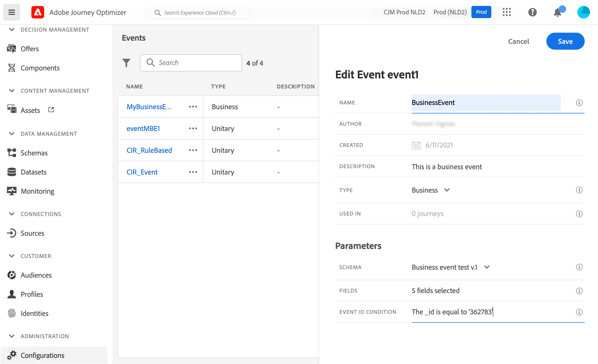Screen dimensions: 598x364
Task: Open more actions dots for CIR_RuleBased
Action: (x=193, y=150)
